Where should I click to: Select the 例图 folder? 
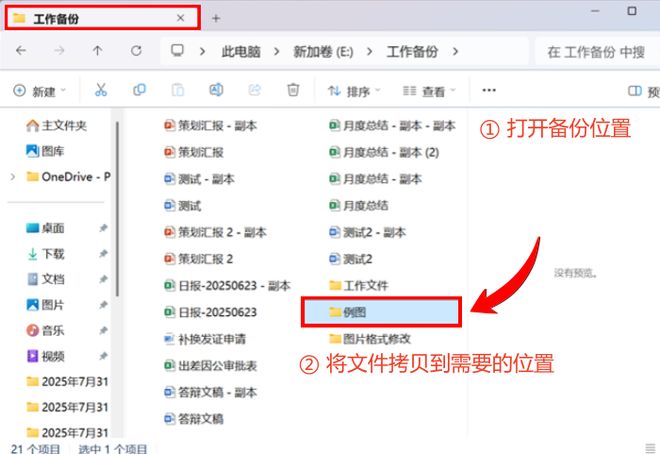pos(381,312)
